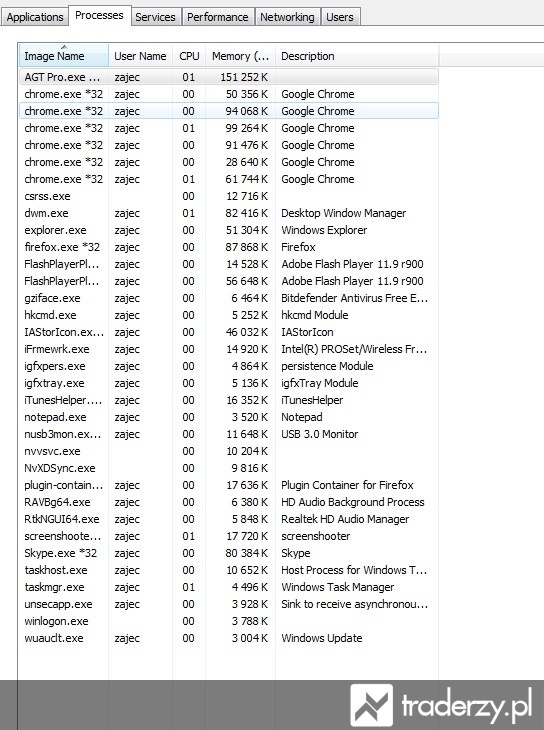Select the screenshoote... process
The width and height of the screenshot is (544, 730).
[229, 536]
